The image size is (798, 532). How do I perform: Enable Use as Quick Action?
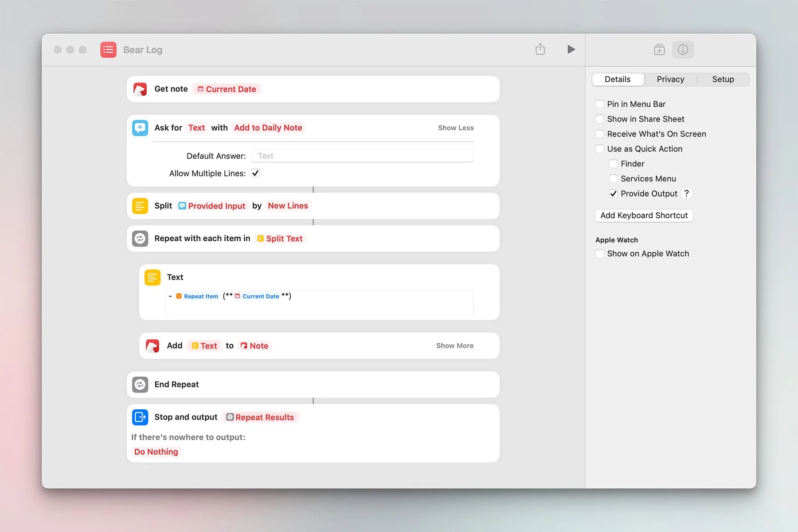pos(599,149)
